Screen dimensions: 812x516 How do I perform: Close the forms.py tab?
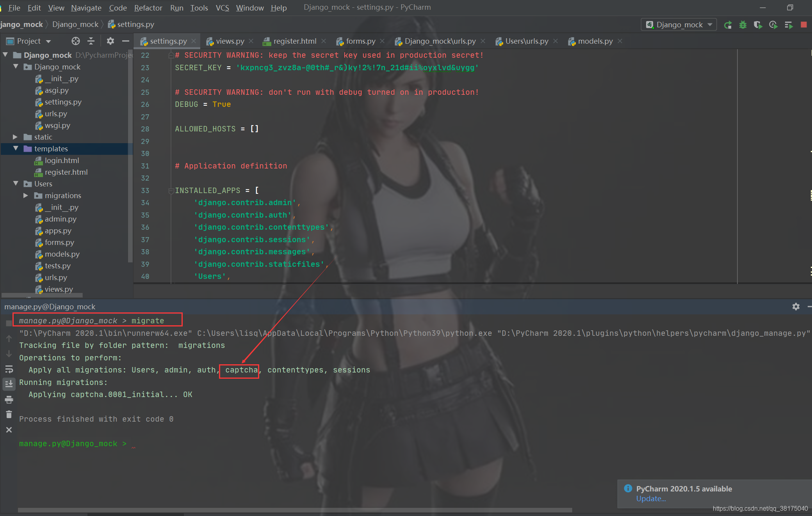tap(382, 41)
